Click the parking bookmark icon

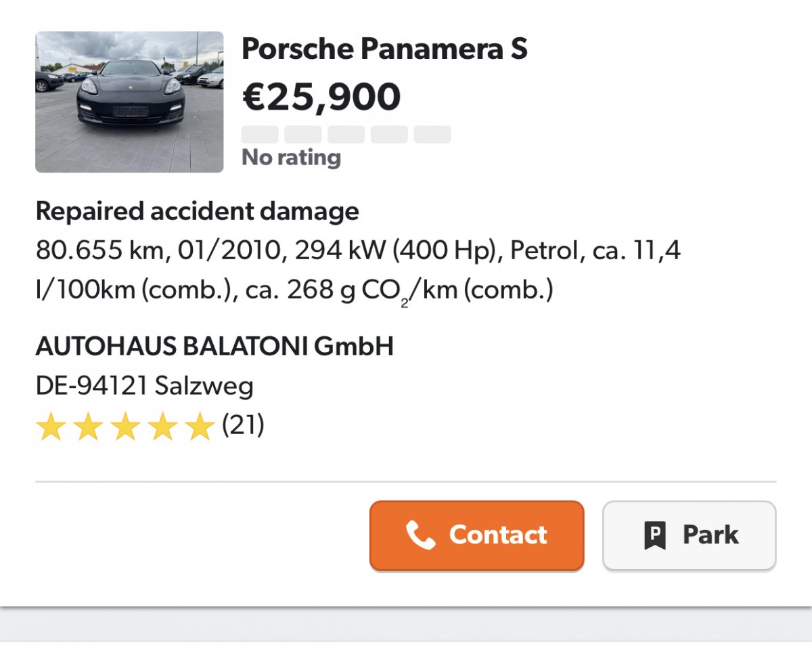(654, 535)
